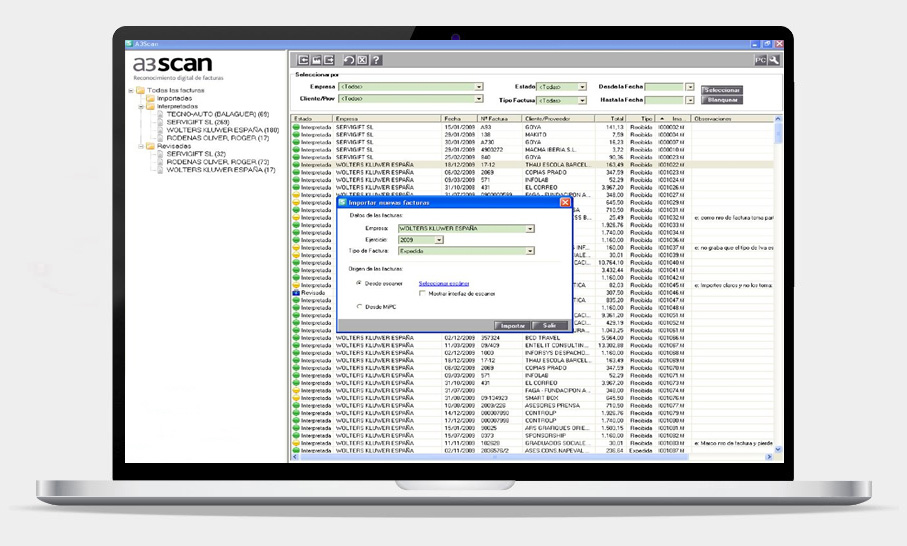Select the Desde escaner radio button
Image resolution: width=907 pixels, height=546 pixels.
point(359,284)
